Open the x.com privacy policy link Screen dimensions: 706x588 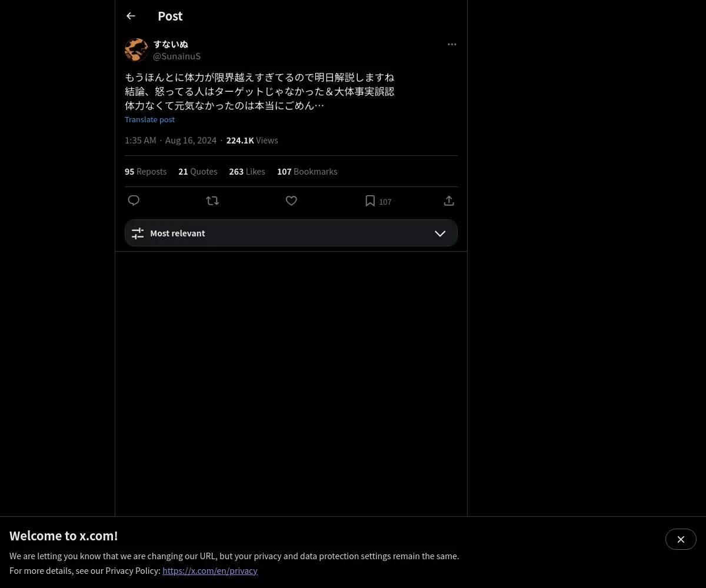[x=210, y=570]
